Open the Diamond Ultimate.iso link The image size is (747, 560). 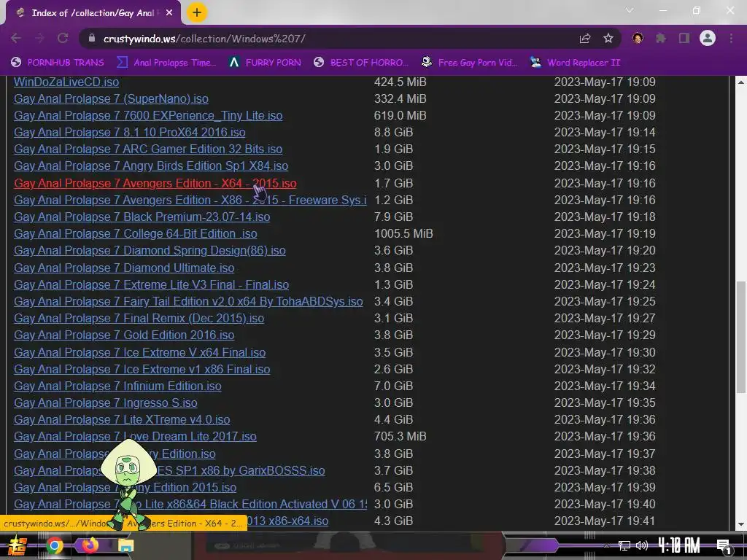[x=124, y=268]
